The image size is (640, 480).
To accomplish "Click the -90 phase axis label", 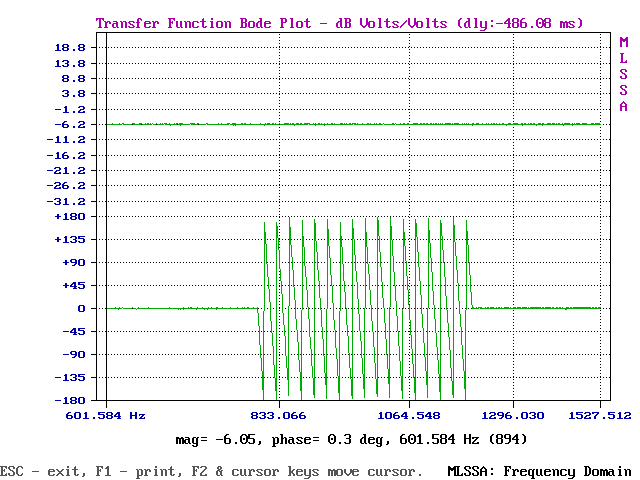I will tap(73, 354).
